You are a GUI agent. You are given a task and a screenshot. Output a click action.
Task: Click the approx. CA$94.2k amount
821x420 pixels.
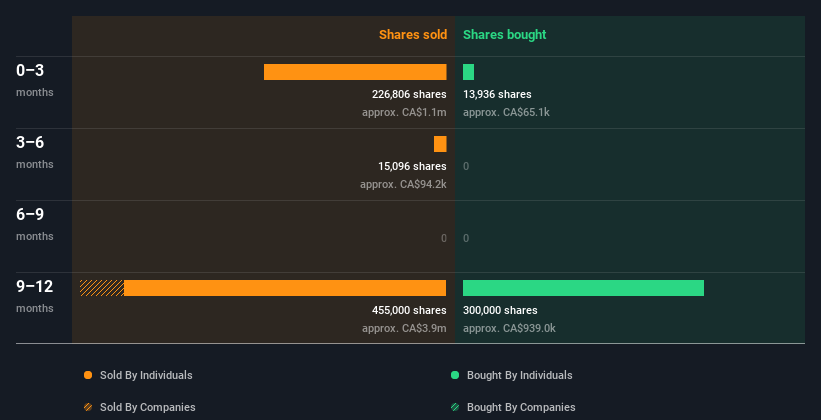point(403,184)
